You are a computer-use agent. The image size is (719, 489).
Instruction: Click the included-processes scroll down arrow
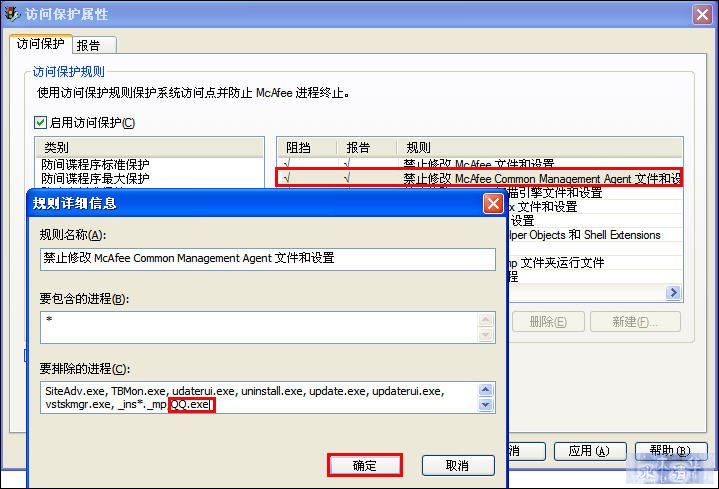pyautogui.click(x=486, y=335)
